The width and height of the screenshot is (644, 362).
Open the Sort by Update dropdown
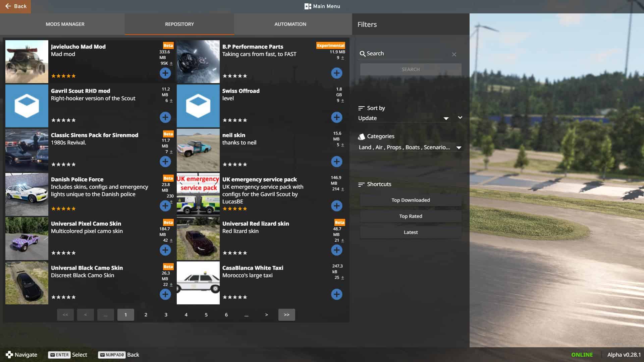404,118
